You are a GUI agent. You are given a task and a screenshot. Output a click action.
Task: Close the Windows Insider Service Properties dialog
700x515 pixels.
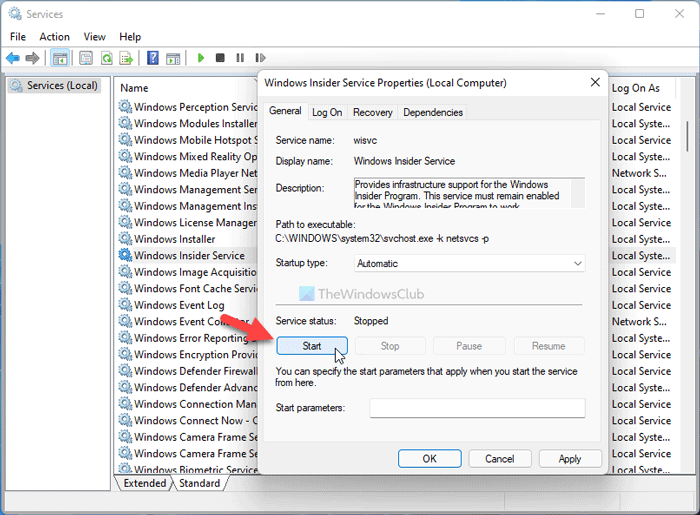pyautogui.click(x=595, y=82)
